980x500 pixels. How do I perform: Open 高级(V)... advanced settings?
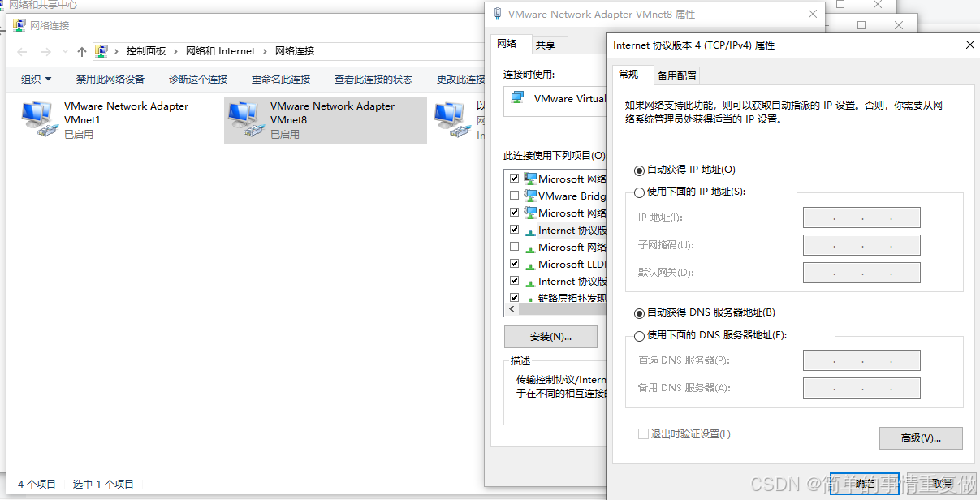pos(921,438)
